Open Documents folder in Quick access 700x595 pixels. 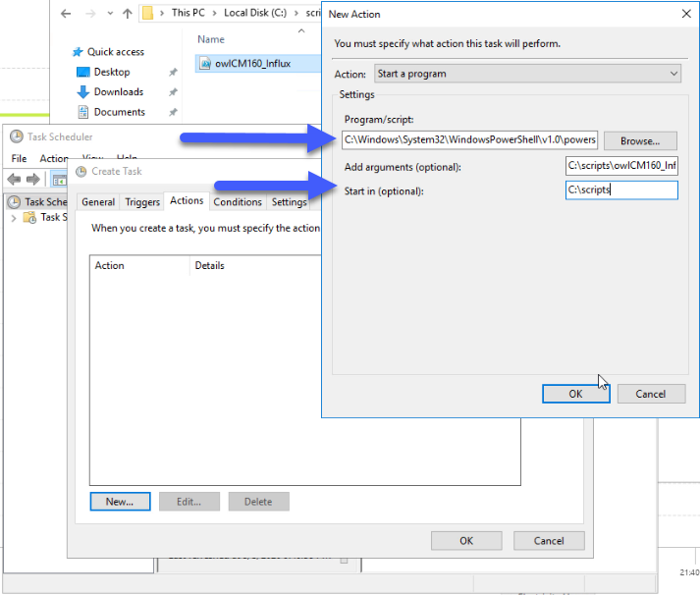[119, 112]
